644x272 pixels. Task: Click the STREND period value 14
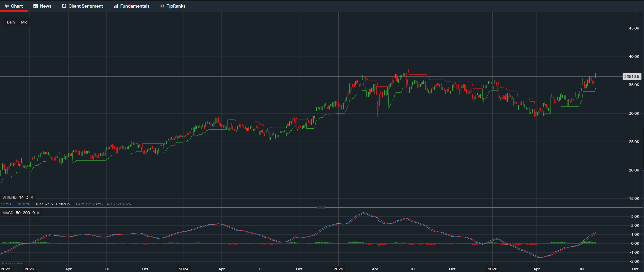[21, 198]
